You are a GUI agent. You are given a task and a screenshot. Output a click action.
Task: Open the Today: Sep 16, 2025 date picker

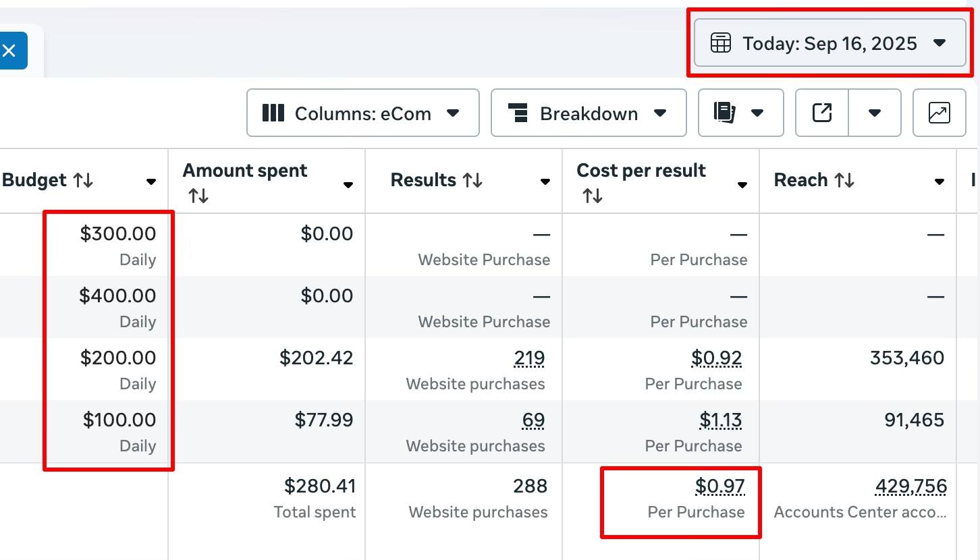(829, 44)
